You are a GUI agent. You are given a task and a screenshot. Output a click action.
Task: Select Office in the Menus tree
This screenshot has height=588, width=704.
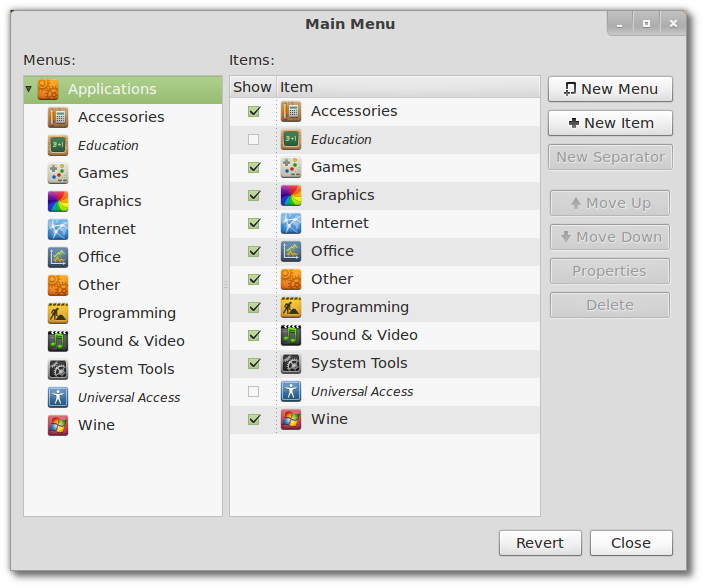(x=99, y=257)
